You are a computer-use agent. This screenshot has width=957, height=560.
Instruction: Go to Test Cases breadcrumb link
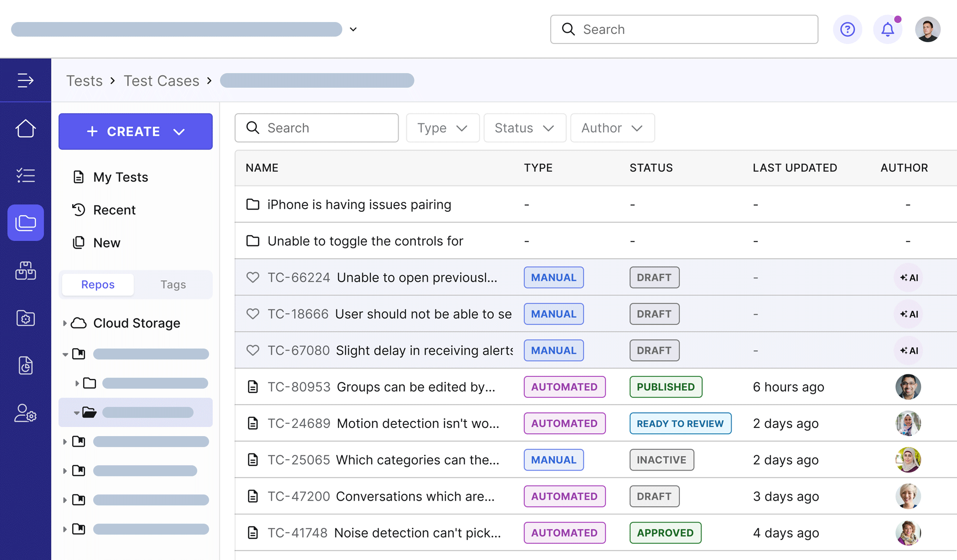point(161,81)
